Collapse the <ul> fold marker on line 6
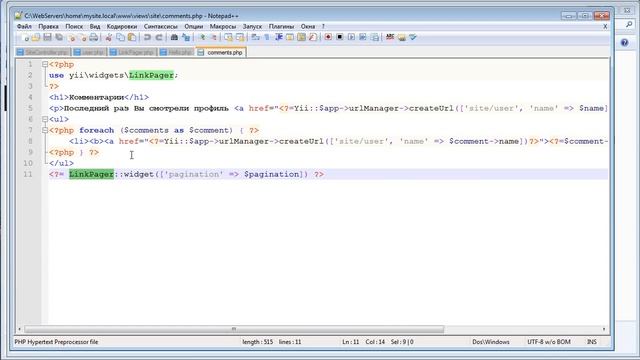640x360 pixels. pos(45,119)
